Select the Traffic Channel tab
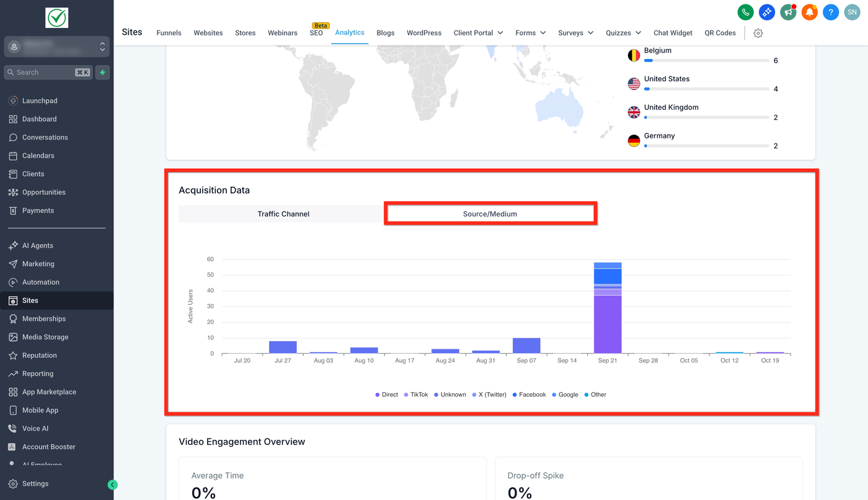The height and width of the screenshot is (500, 868). coord(283,214)
